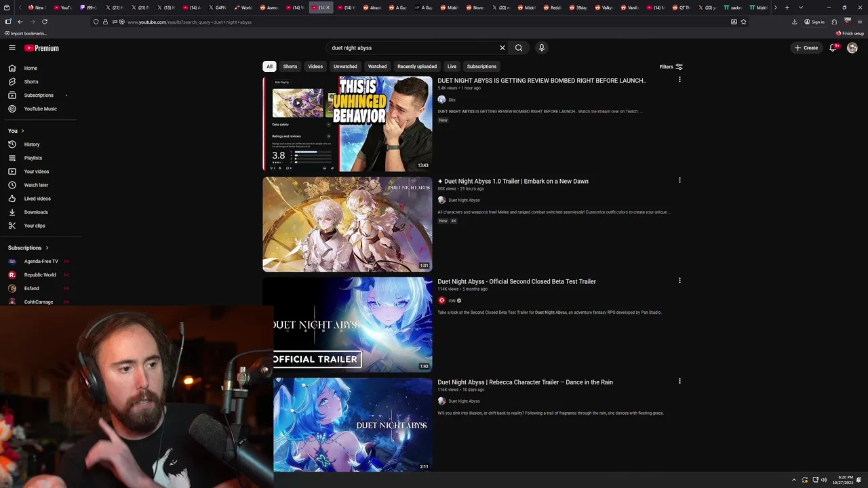The height and width of the screenshot is (488, 868).
Task: Open the browser application menu
Action: click(860, 22)
